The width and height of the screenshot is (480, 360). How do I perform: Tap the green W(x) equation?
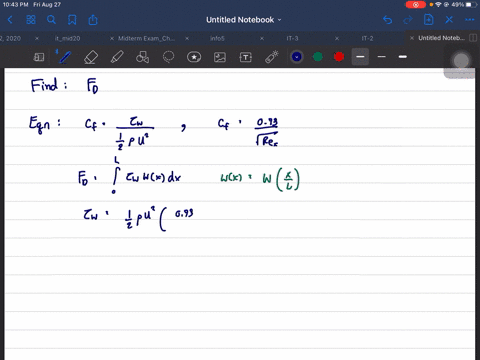260,179
